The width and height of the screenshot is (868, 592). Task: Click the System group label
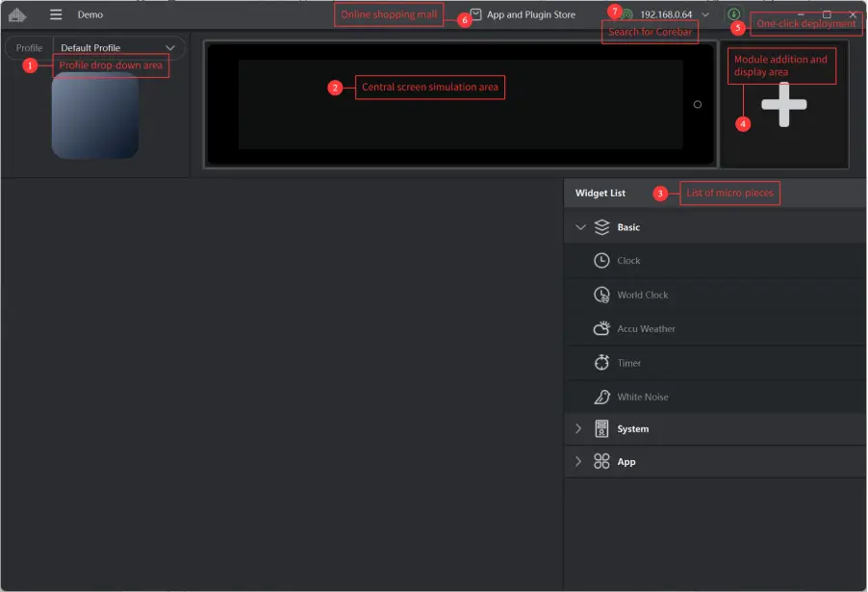[x=633, y=428]
